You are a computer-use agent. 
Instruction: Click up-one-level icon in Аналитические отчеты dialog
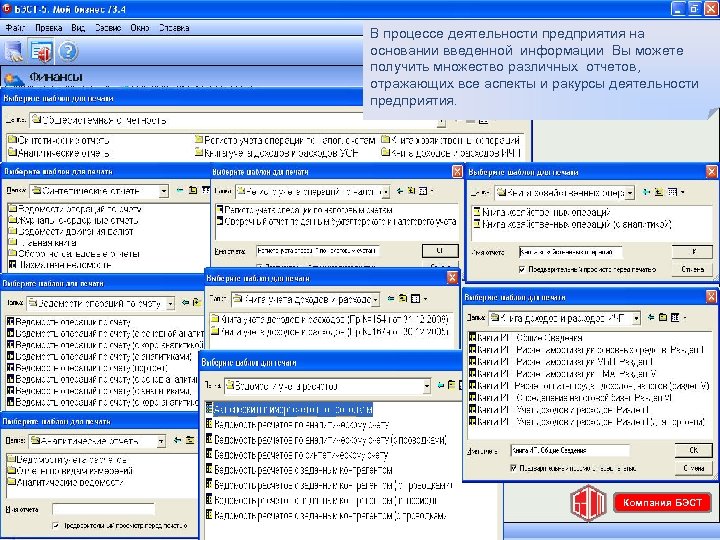tap(190, 440)
